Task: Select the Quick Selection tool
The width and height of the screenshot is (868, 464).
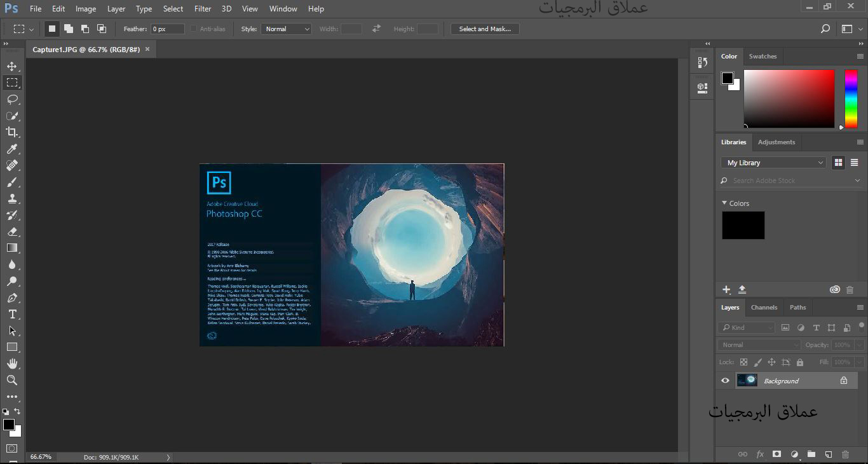Action: click(12, 116)
